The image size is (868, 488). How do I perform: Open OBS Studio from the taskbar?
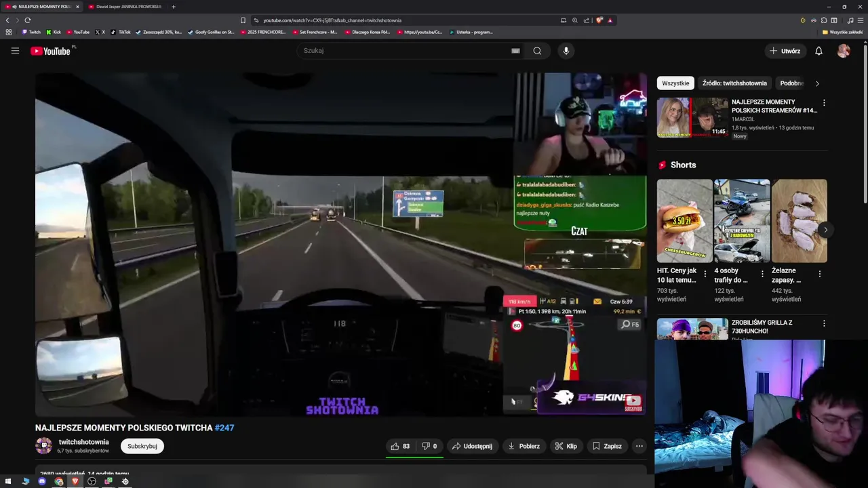[92, 481]
